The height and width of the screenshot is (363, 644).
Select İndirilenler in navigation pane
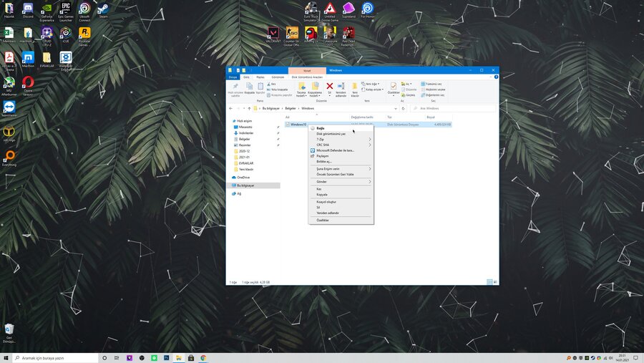[245, 132]
